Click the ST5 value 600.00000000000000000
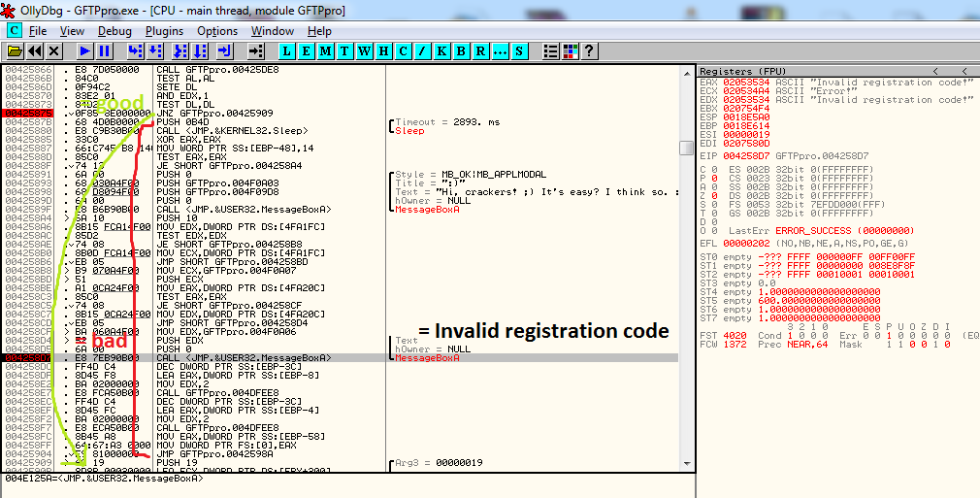This screenshot has width=980, height=498. 819,300
